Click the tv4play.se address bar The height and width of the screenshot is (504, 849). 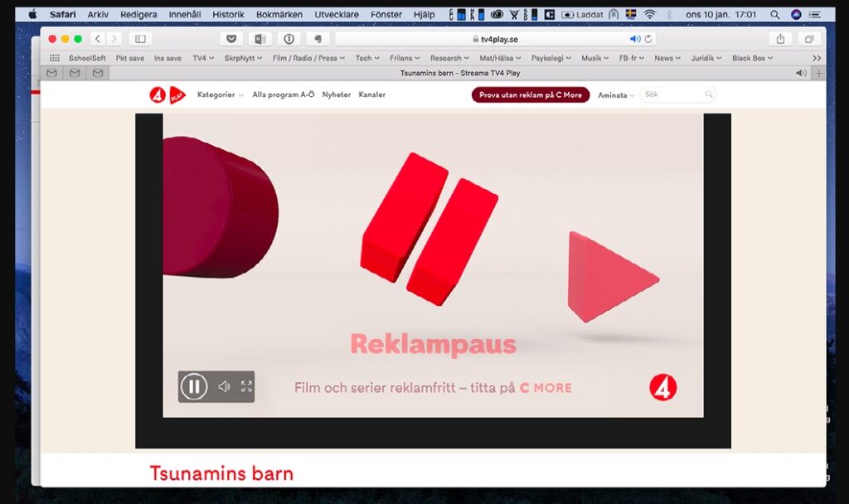point(496,39)
